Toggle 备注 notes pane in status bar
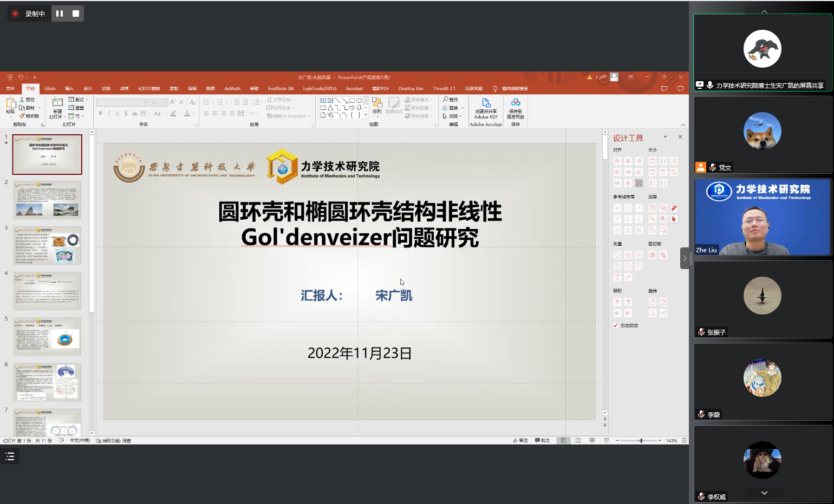Image resolution: width=834 pixels, height=504 pixels. click(520, 441)
